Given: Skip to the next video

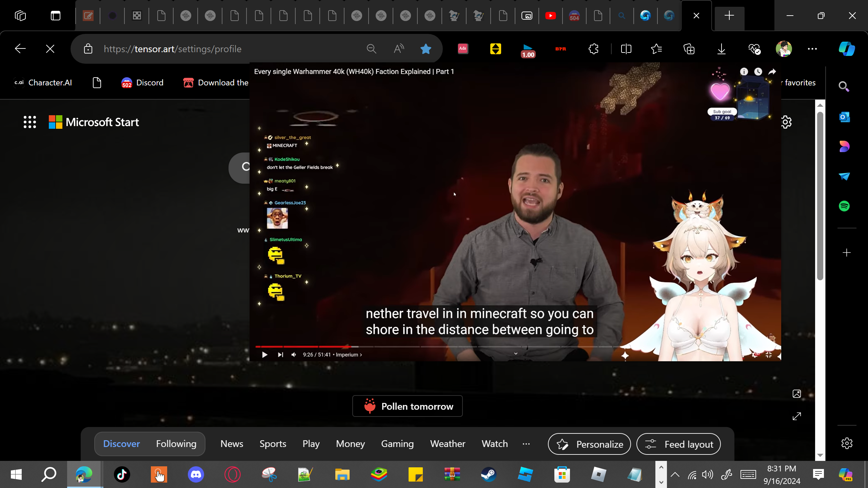Looking at the screenshot, I should (280, 355).
